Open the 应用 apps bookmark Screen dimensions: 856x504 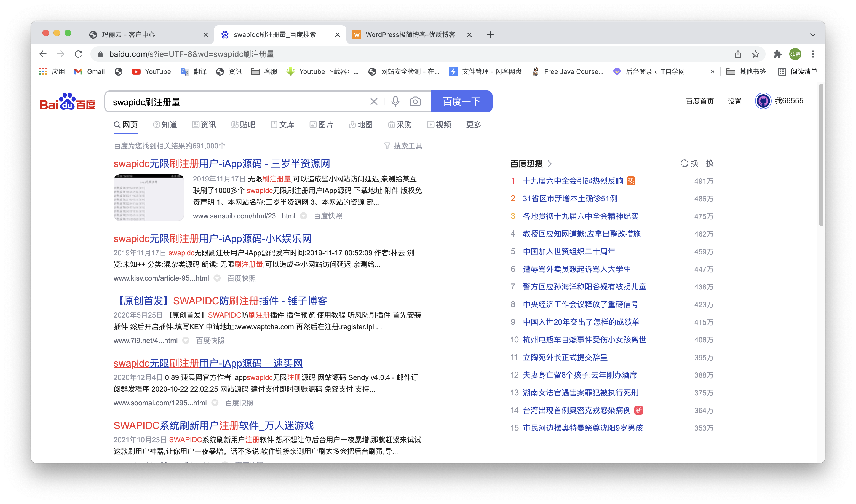tap(52, 72)
